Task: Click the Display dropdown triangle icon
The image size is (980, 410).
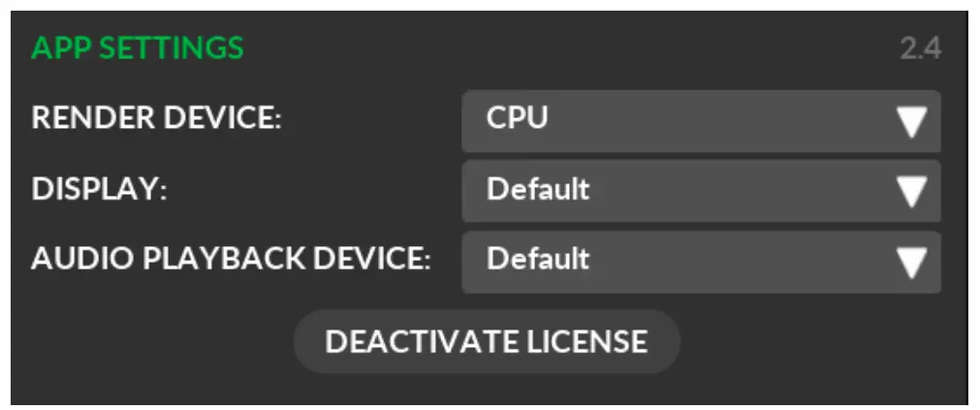Action: pyautogui.click(x=911, y=191)
